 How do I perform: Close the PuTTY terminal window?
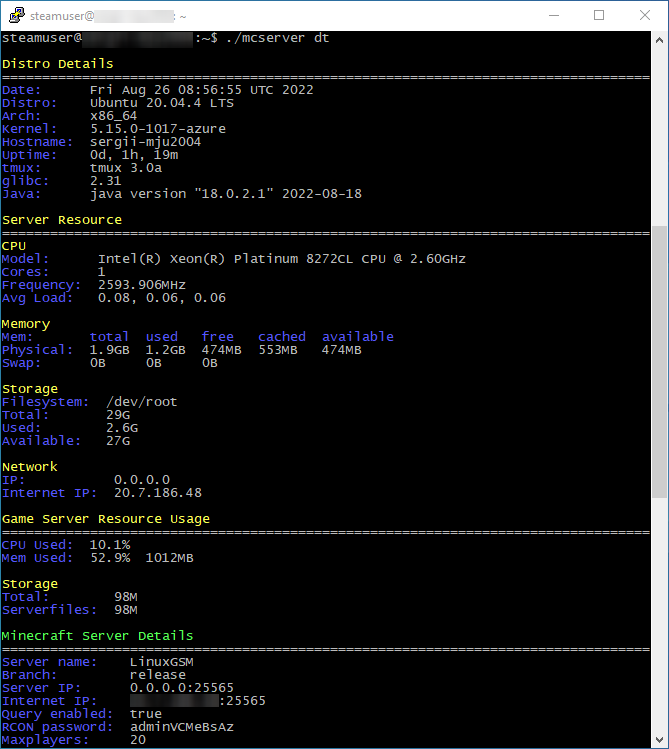point(645,15)
